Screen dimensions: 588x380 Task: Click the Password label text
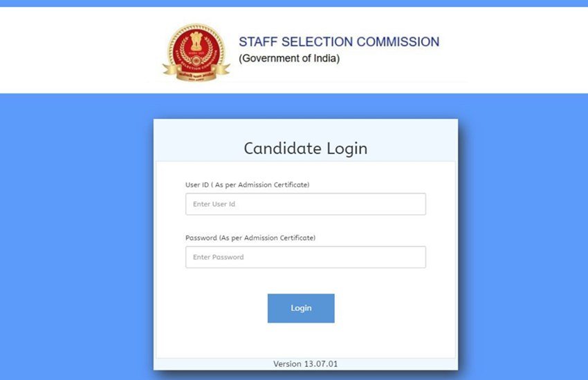250,238
